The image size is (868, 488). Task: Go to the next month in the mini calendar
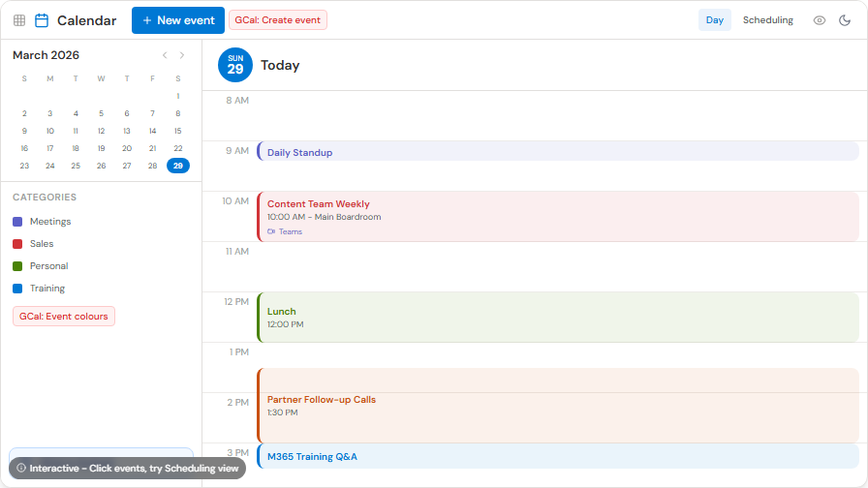182,55
